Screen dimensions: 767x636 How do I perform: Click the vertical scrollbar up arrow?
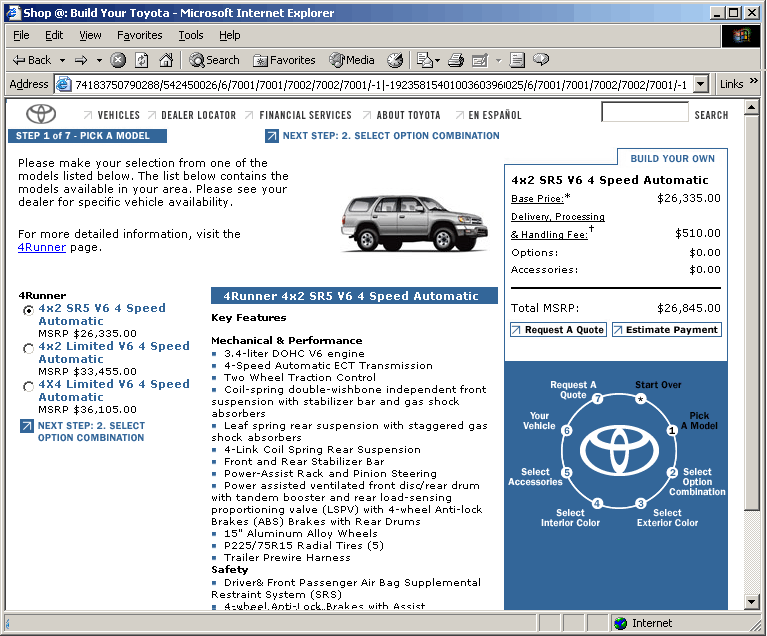[x=751, y=107]
